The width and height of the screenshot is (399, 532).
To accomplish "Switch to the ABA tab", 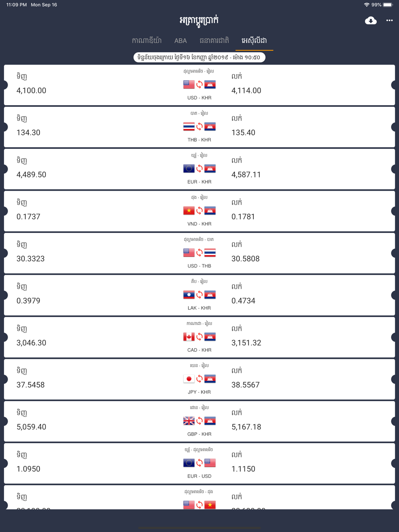I will [180, 41].
